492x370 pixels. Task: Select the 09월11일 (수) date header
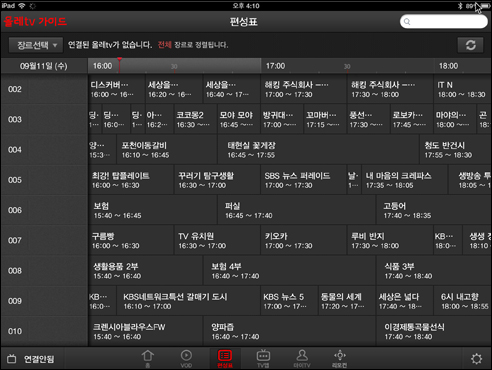44,66
